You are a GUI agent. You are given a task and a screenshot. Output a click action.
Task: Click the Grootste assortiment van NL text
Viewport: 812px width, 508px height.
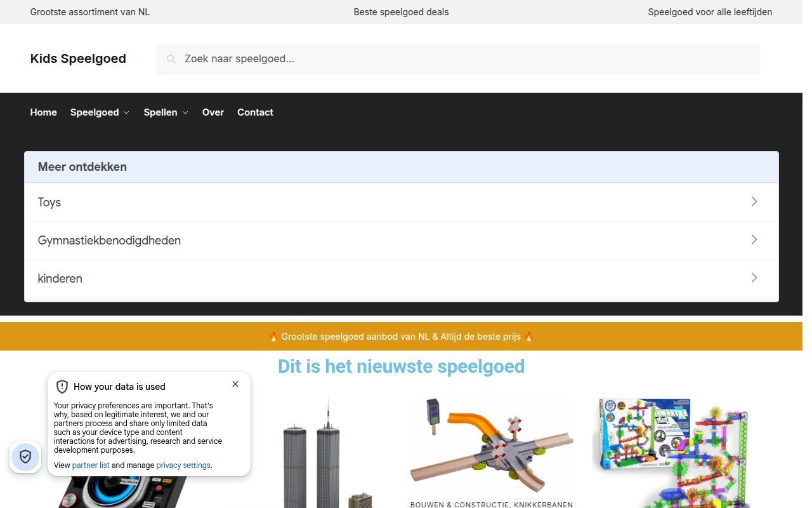(90, 12)
